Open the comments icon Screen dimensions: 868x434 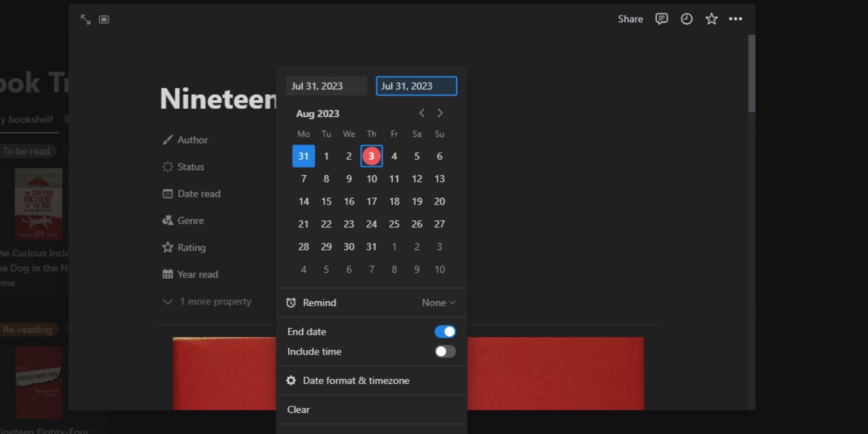[x=661, y=19]
